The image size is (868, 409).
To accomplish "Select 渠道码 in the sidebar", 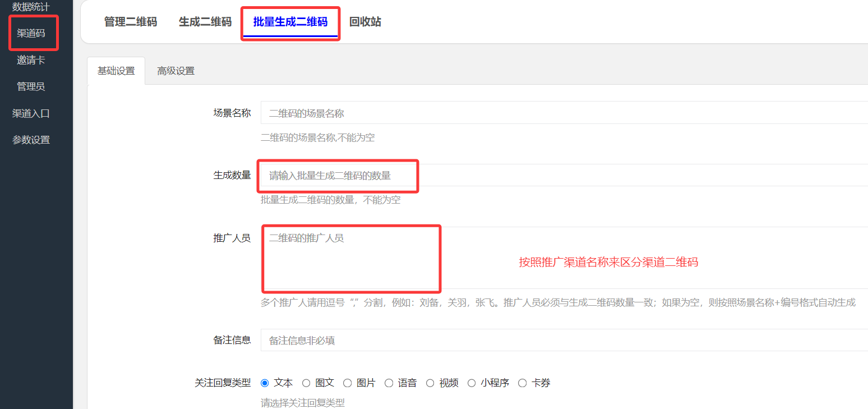I will coord(31,33).
